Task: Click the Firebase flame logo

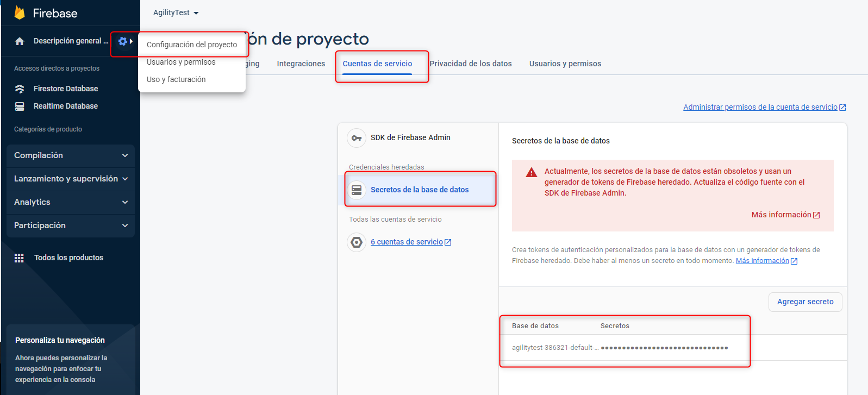Action: tap(20, 12)
